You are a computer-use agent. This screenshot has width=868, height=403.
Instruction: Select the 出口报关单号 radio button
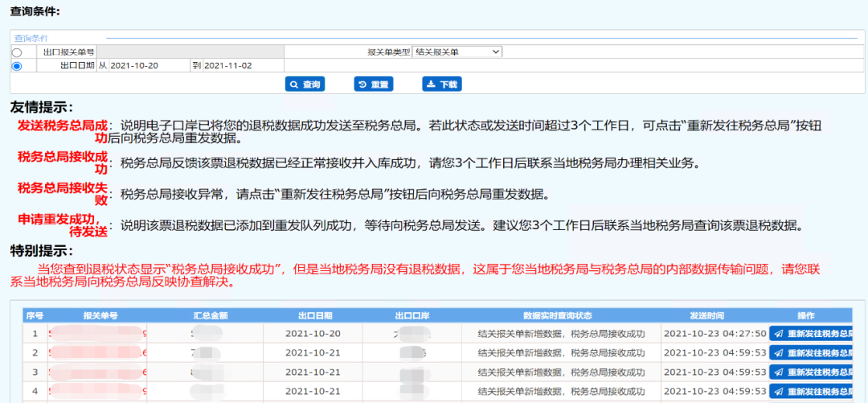pos(17,52)
